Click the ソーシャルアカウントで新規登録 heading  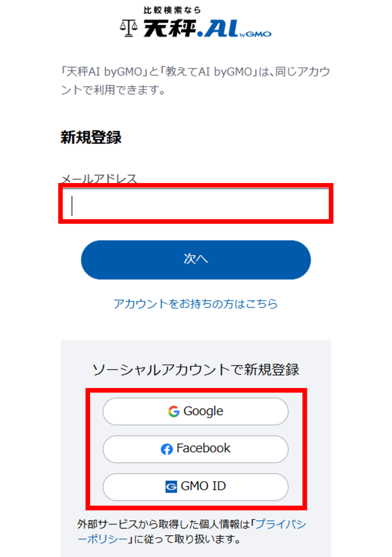tap(195, 369)
